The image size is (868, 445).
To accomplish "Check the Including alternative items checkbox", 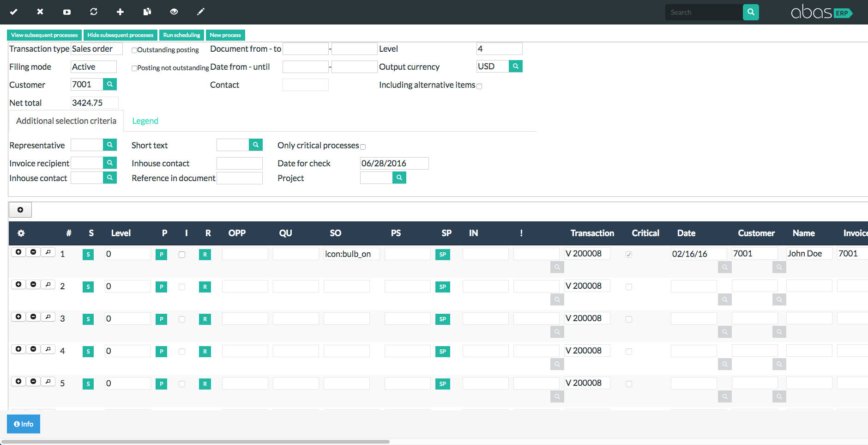I will coord(479,86).
